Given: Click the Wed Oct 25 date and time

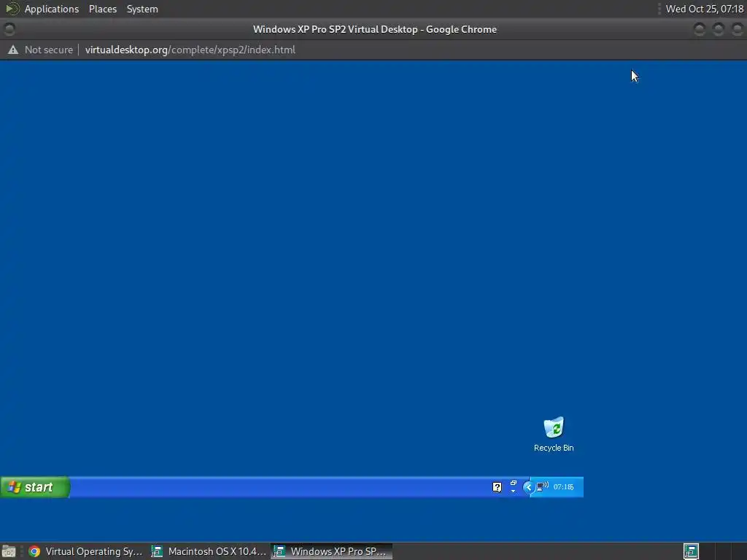Looking at the screenshot, I should (704, 9).
